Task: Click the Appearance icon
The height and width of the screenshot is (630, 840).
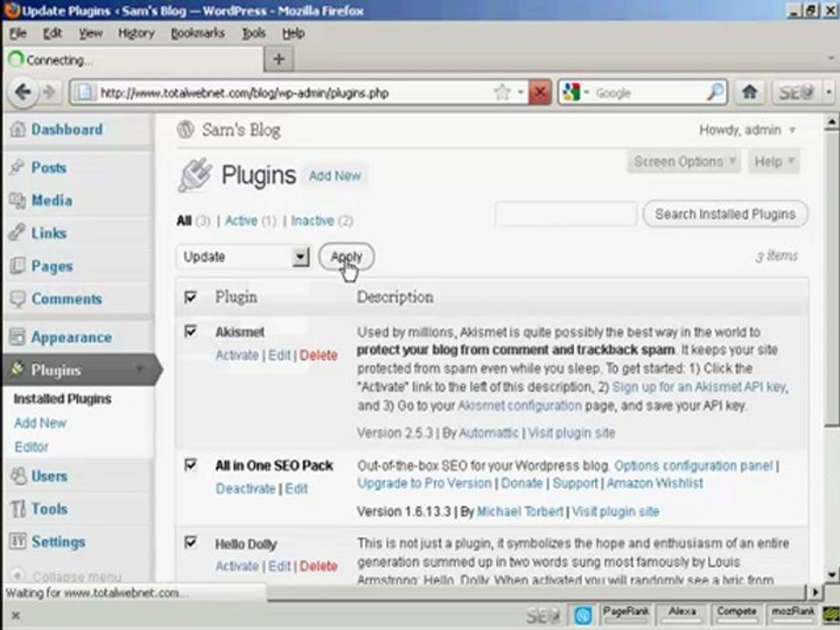Action: pyautogui.click(x=17, y=337)
